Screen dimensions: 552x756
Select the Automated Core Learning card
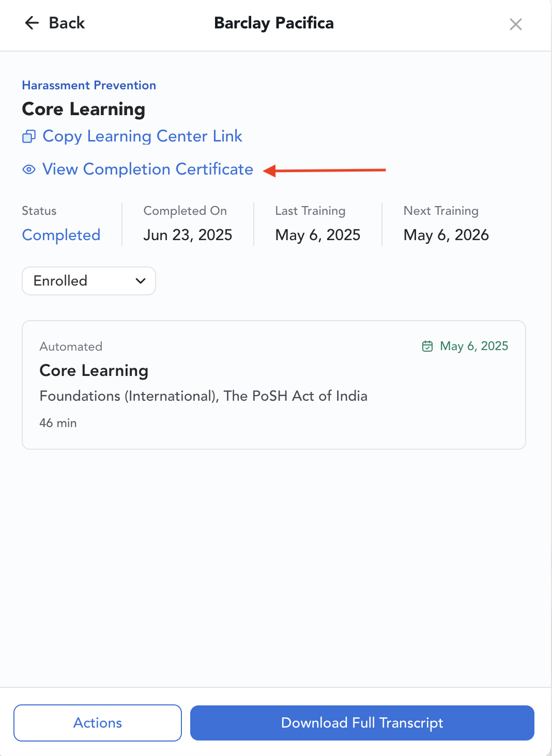pos(273,385)
